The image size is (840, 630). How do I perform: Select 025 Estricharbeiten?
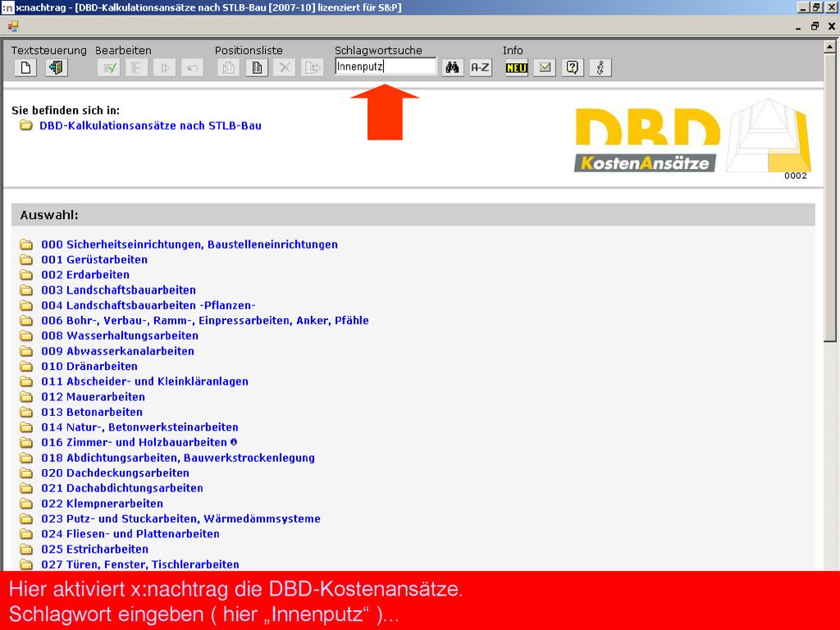(x=95, y=550)
